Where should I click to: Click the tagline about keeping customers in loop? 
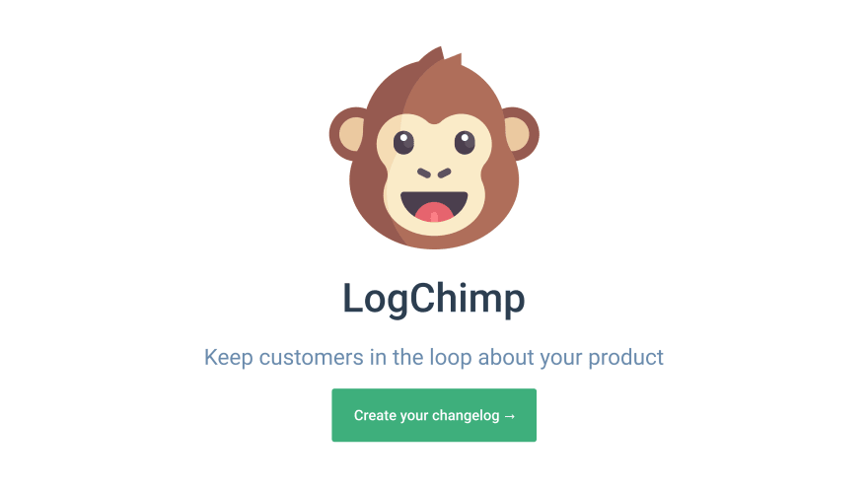tap(434, 358)
